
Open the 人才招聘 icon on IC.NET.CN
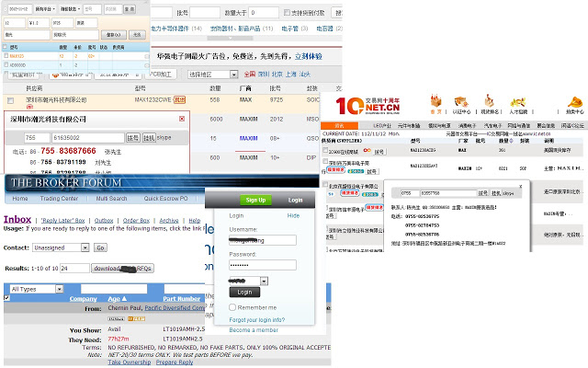(x=518, y=102)
